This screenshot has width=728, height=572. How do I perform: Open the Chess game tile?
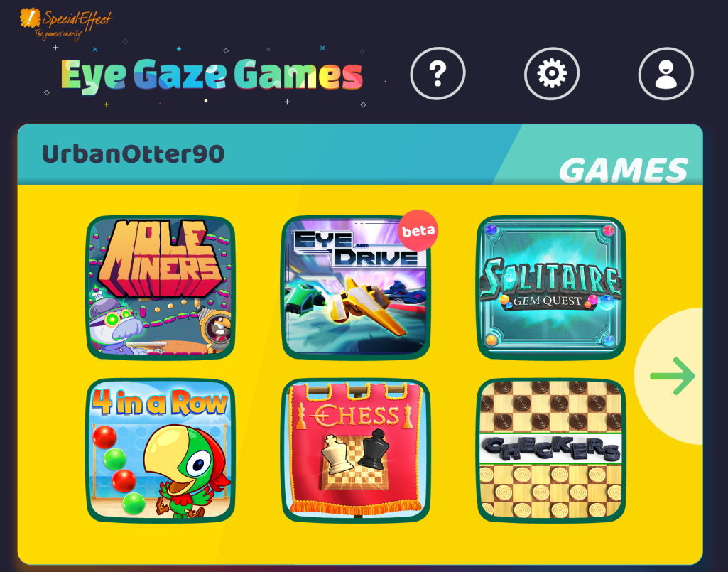tap(356, 450)
